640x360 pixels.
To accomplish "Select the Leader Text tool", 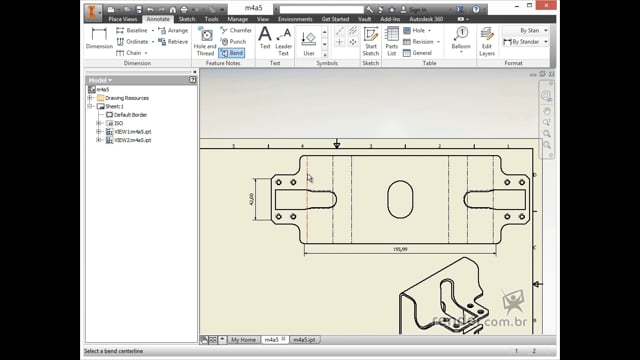I will point(283,41).
